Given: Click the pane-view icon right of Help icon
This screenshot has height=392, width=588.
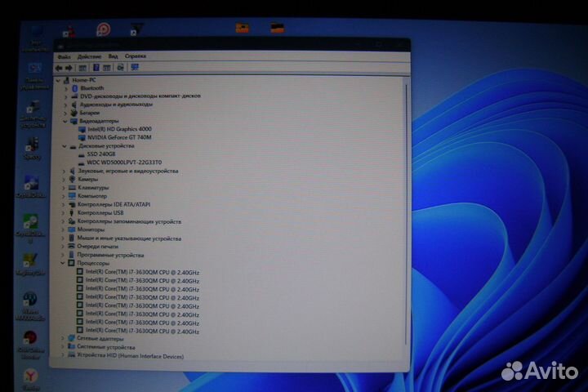Looking at the screenshot, I should coord(107,68).
